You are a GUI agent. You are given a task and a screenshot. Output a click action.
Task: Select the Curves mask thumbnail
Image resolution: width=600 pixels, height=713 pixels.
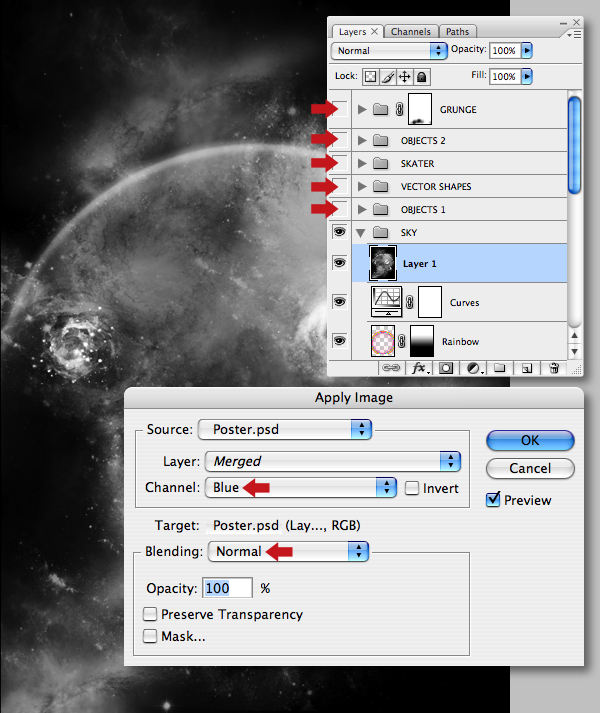click(x=430, y=302)
